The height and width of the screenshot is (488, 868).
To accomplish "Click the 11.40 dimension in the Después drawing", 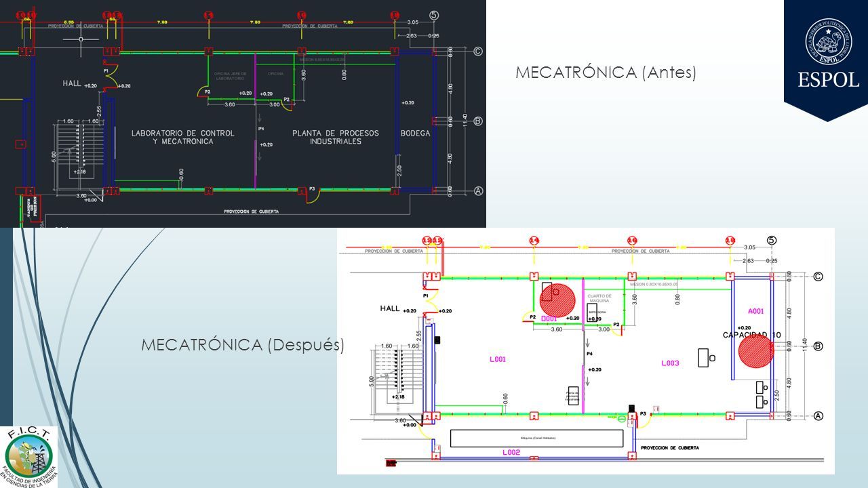I will click(x=804, y=346).
